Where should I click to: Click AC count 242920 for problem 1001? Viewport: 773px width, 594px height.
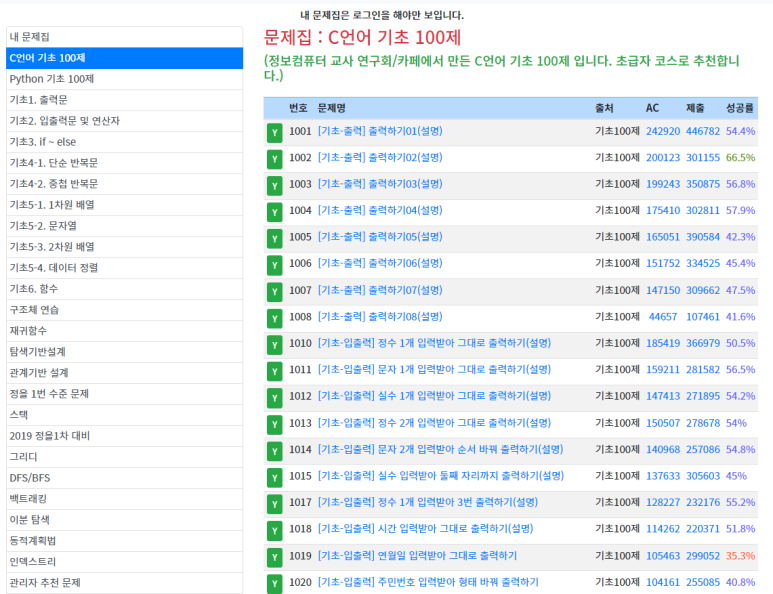662,131
